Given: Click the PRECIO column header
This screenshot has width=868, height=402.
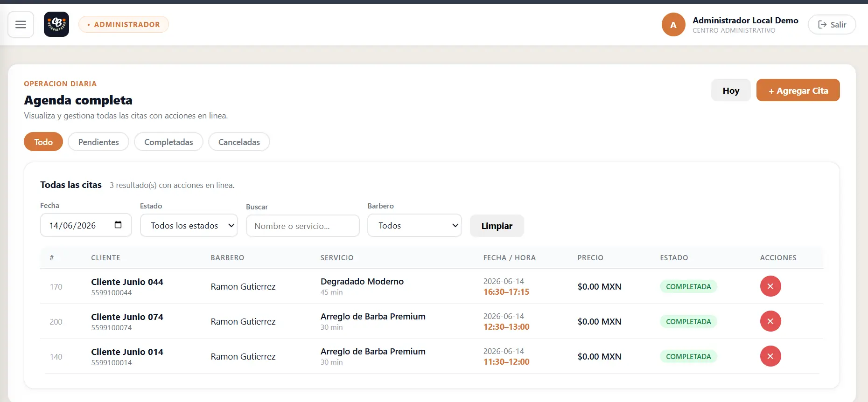Looking at the screenshot, I should coord(590,257).
